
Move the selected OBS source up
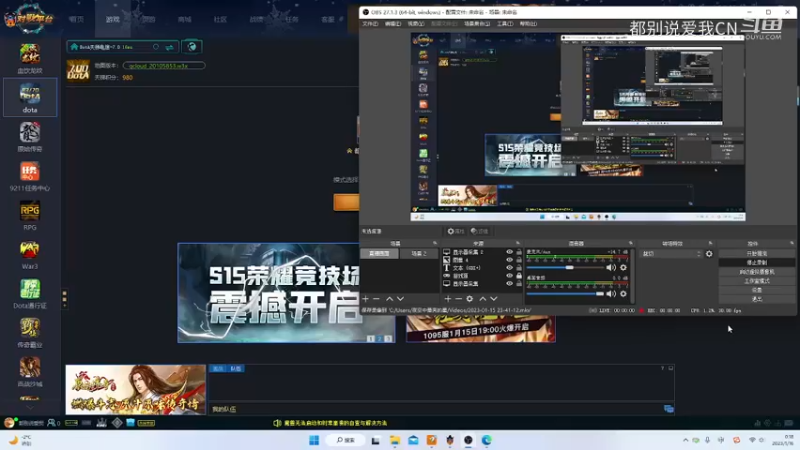click(483, 298)
